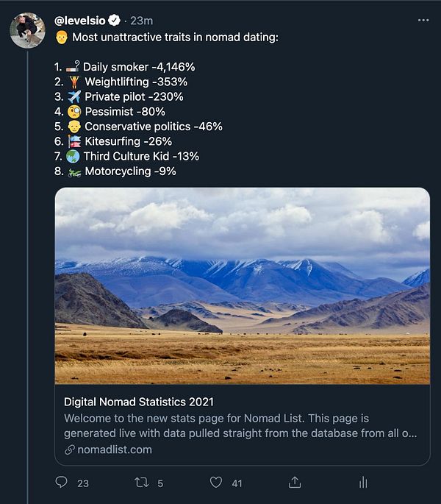Open the Digital Nomad Statistics 2021 title
The image size is (441, 504).
(x=139, y=402)
